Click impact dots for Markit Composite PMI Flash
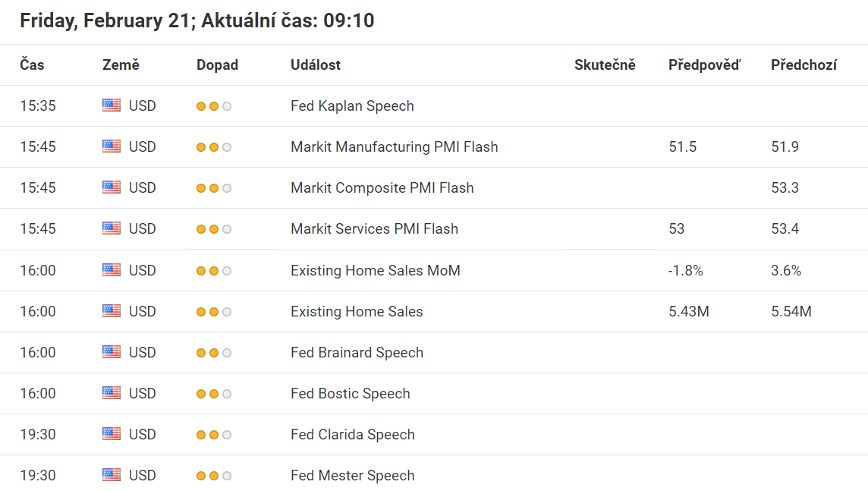The height and width of the screenshot is (491, 868). [214, 188]
